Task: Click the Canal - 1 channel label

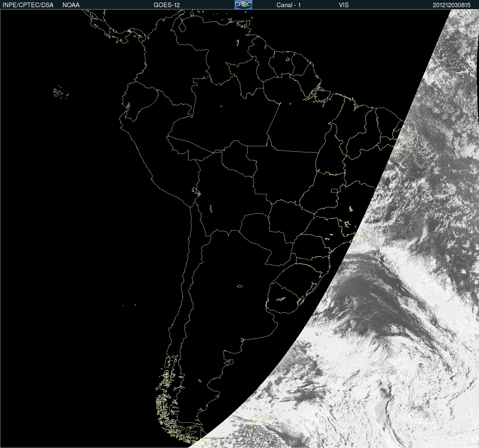Action: pyautogui.click(x=288, y=5)
